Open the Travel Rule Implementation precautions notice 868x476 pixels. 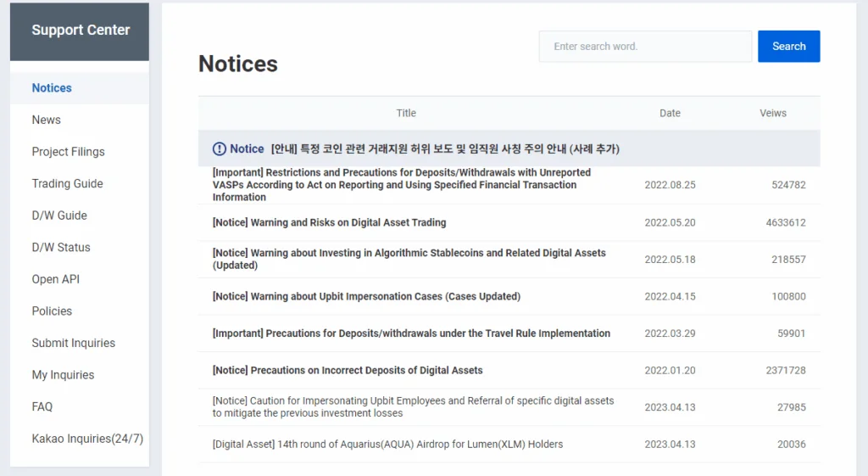point(411,333)
